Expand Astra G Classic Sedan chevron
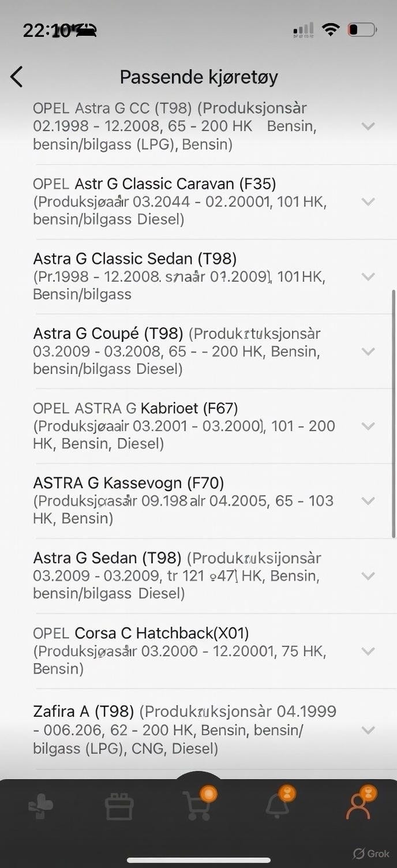Image resolution: width=397 pixels, height=868 pixels. pos(368,276)
